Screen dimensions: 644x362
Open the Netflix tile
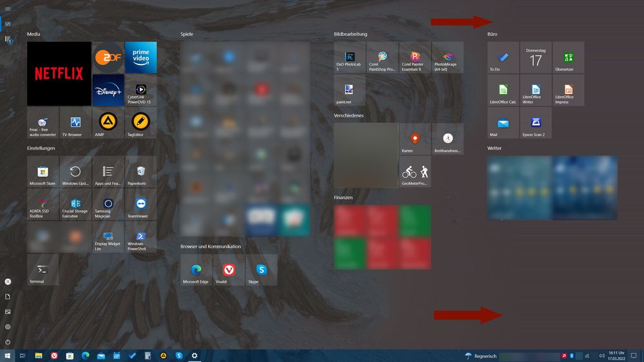coord(59,74)
